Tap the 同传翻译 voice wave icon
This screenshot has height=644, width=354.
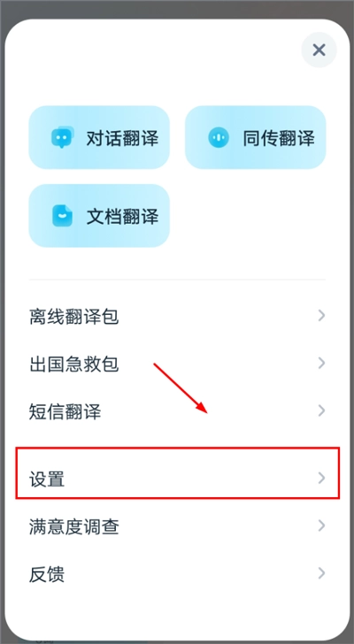pyautogui.click(x=219, y=137)
